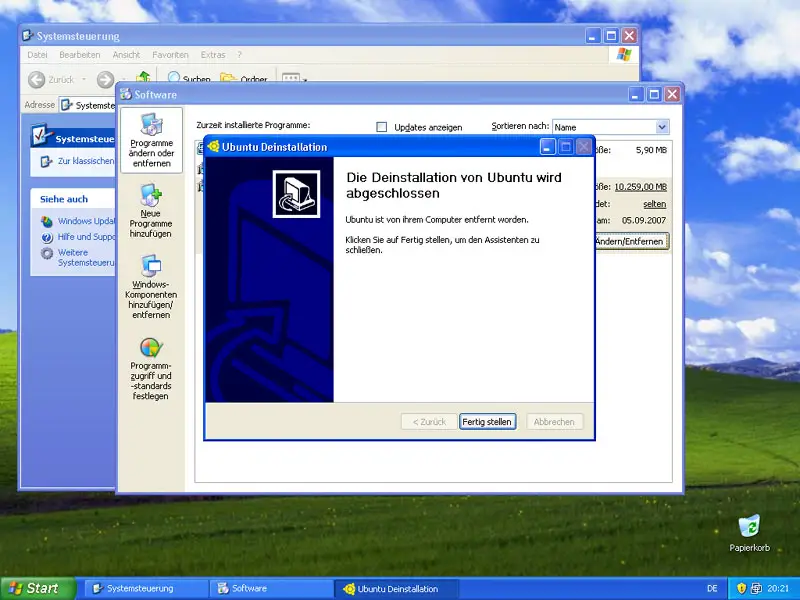800x600 pixels.
Task: Open the Start menu
Action: click(x=37, y=588)
